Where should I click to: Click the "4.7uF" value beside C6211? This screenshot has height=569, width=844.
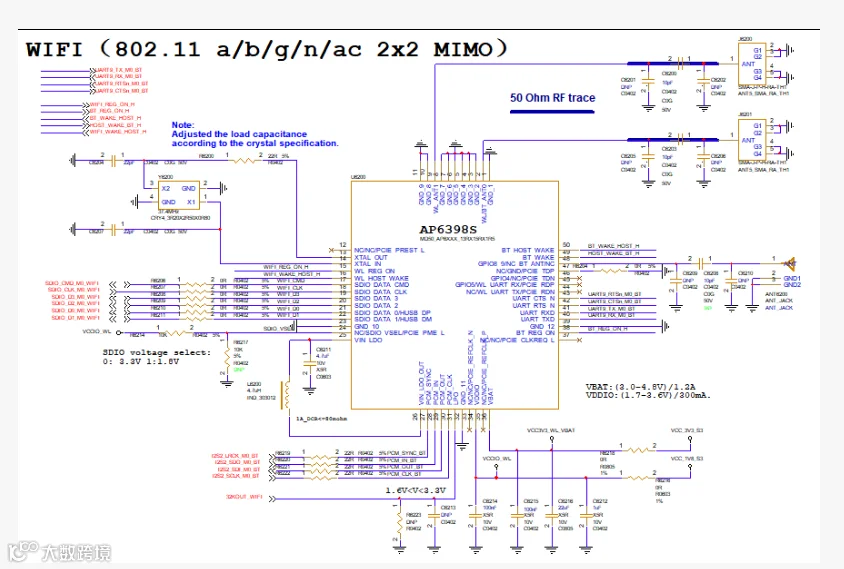pyautogui.click(x=323, y=356)
